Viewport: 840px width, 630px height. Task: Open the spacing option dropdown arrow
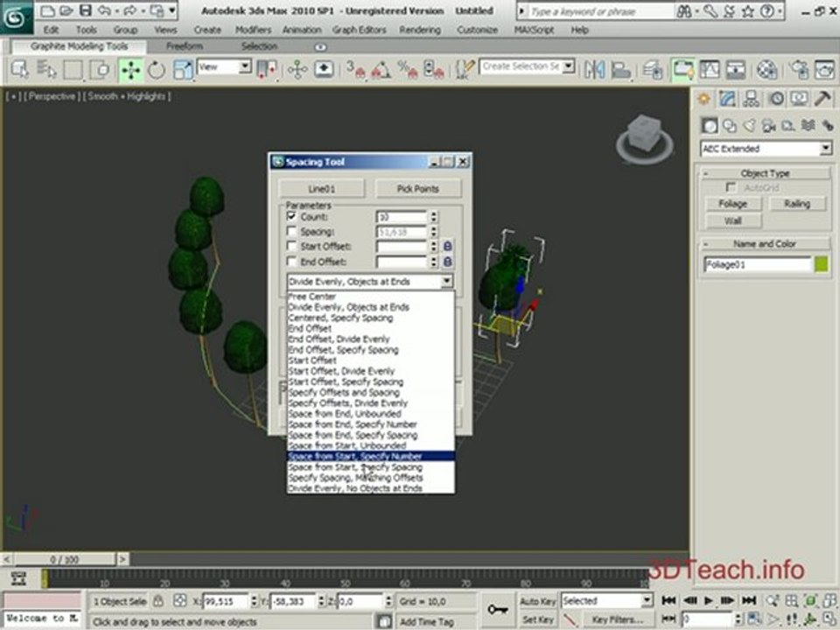tap(446, 281)
